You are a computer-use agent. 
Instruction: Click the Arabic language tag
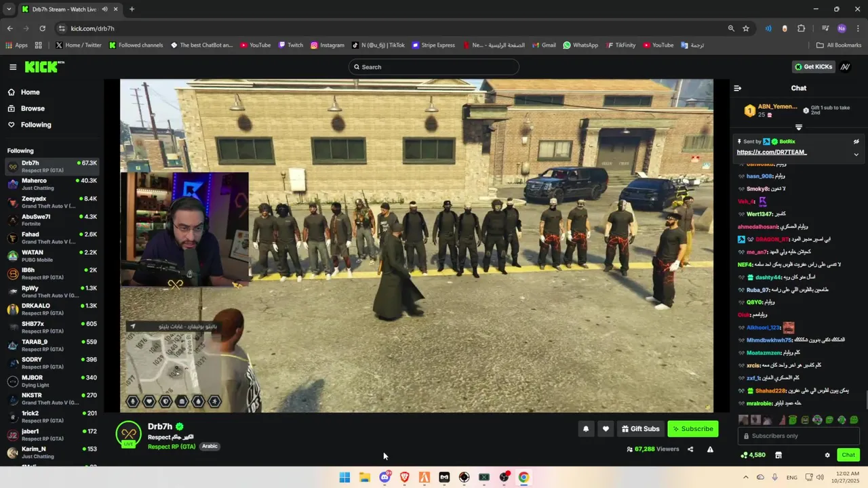(x=210, y=447)
